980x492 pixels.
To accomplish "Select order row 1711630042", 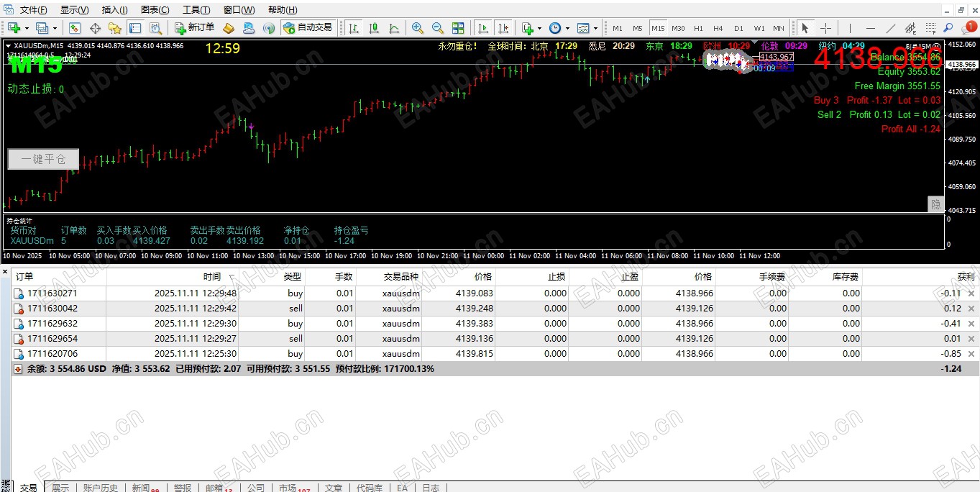I will [x=495, y=309].
